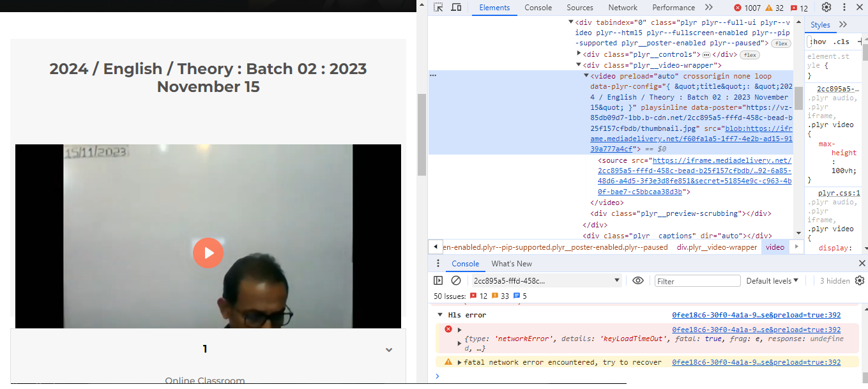Expand the networkError object details
Screen dimensions: 868x389
[x=460, y=344]
